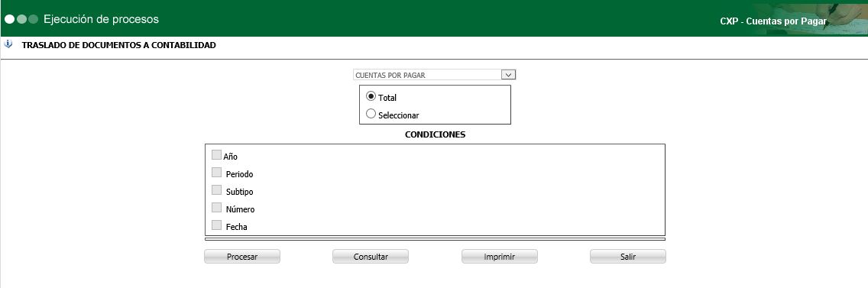The image size is (868, 288).
Task: Select the Total radio button
Action: (371, 95)
